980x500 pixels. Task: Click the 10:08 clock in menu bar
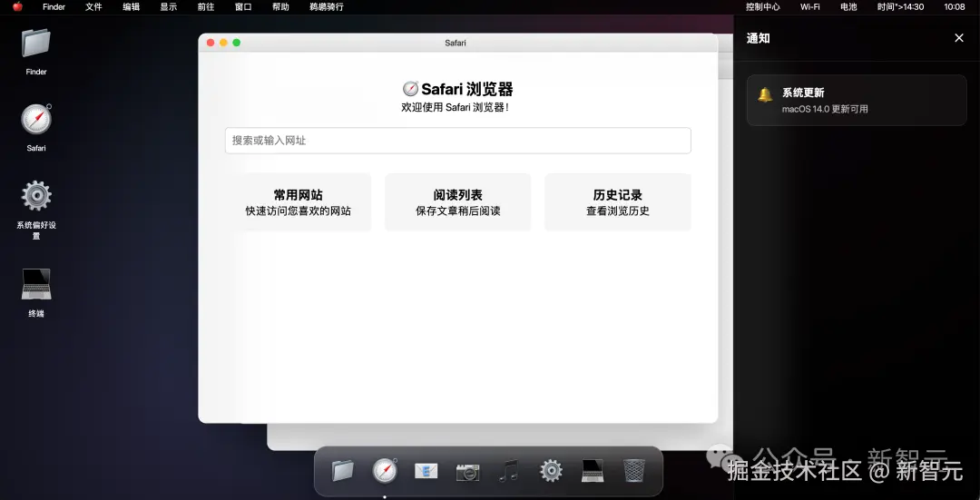955,7
